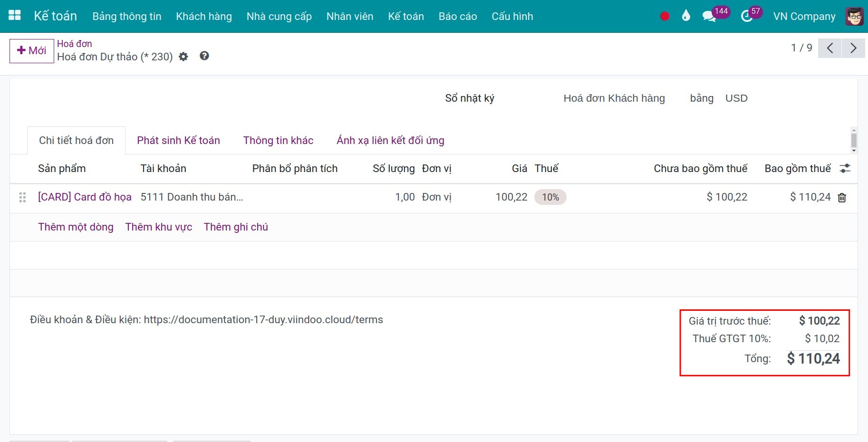Open messages icon with 144 badge
Screen dimensions: 868x442
pyautogui.click(x=709, y=17)
